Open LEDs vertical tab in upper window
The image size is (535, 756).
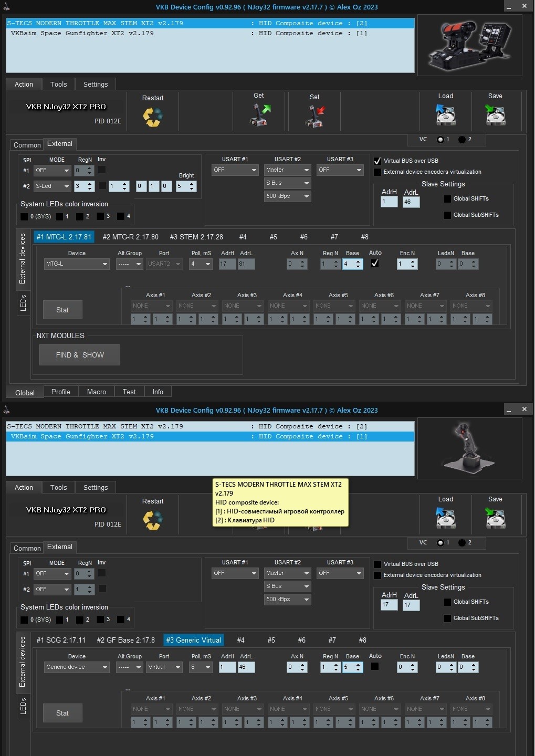[x=23, y=303]
